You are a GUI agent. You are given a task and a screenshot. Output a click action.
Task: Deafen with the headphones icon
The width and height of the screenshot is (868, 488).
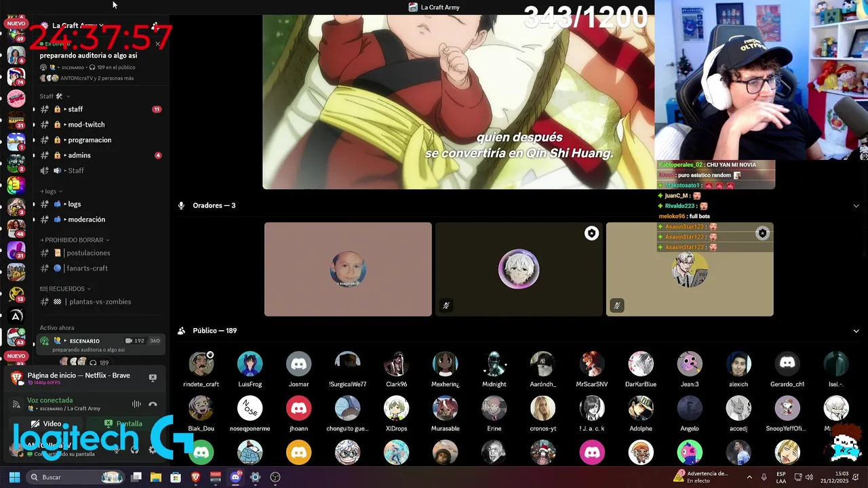click(134, 449)
